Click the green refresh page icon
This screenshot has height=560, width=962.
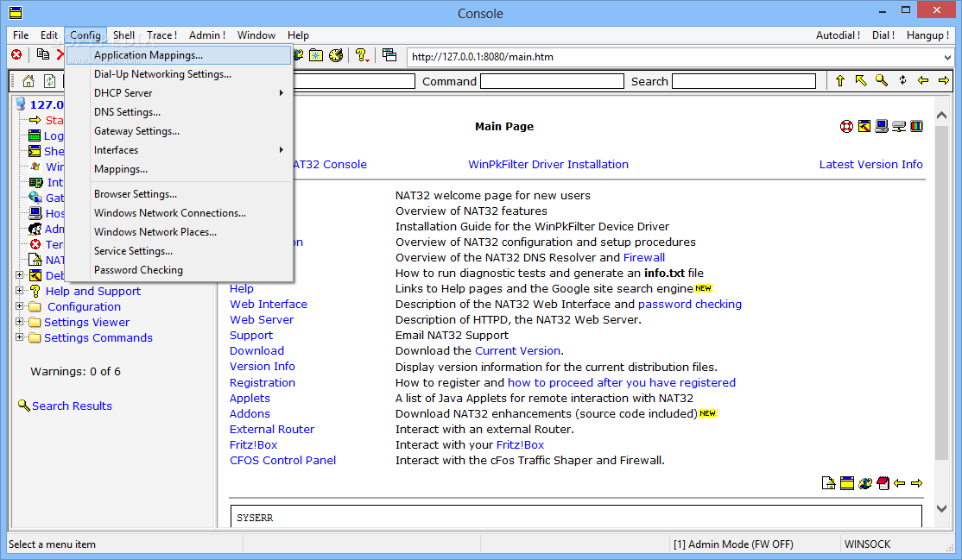coord(50,81)
